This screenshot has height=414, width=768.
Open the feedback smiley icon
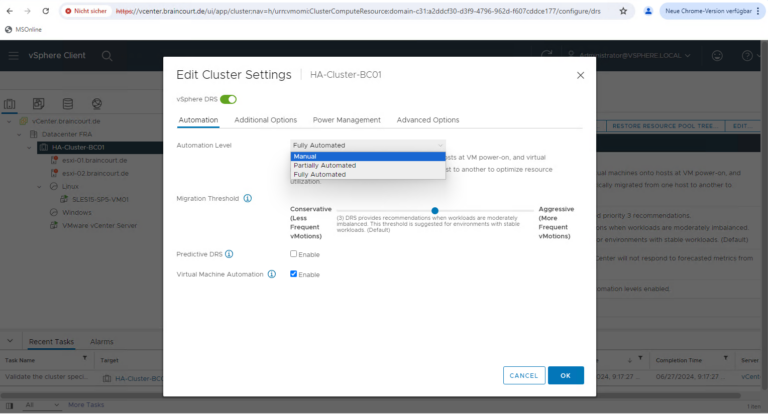click(717, 55)
